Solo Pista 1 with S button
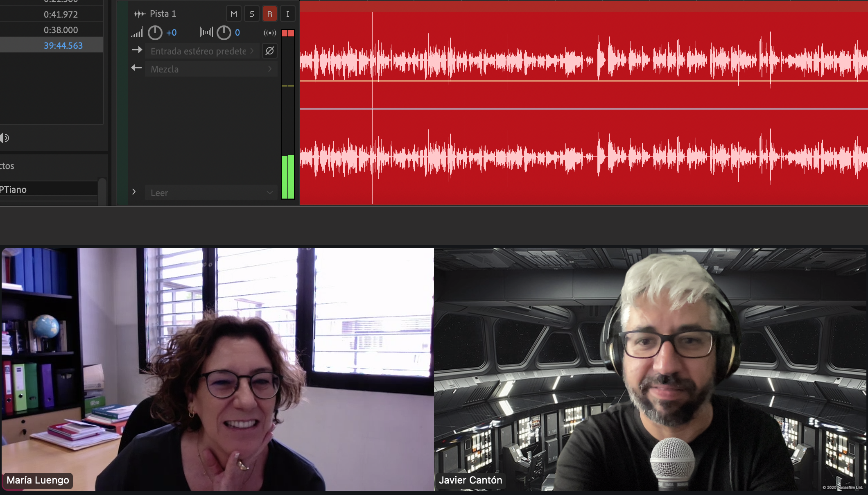Viewport: 868px width, 495px height. tap(251, 14)
